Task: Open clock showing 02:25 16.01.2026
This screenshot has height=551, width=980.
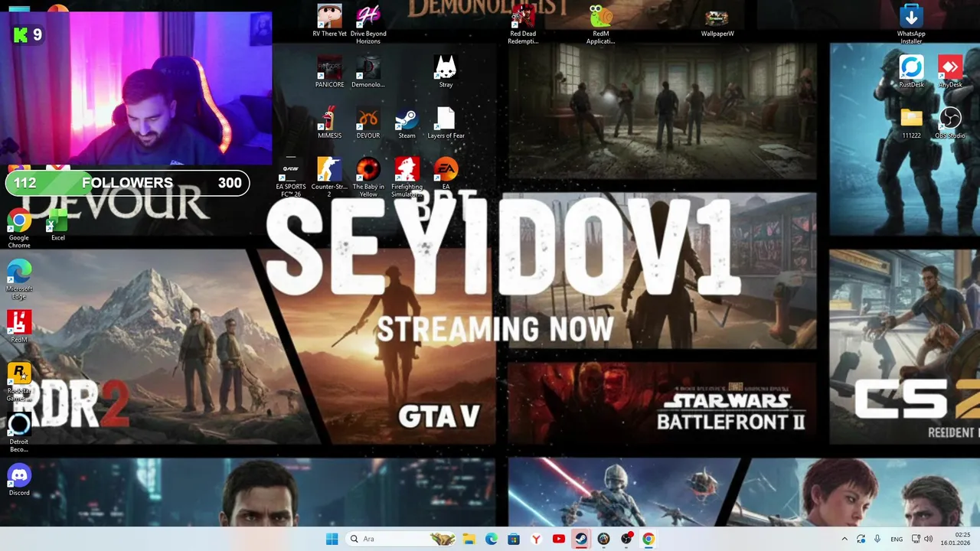Action: (956, 539)
